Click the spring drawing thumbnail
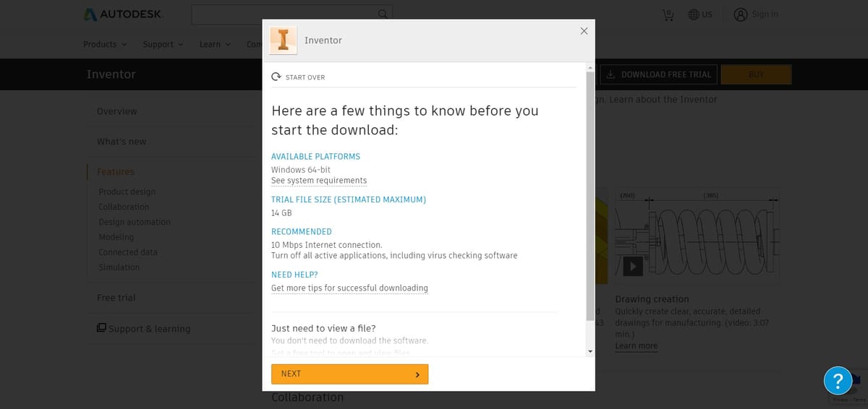This screenshot has height=409, width=868. [697, 235]
